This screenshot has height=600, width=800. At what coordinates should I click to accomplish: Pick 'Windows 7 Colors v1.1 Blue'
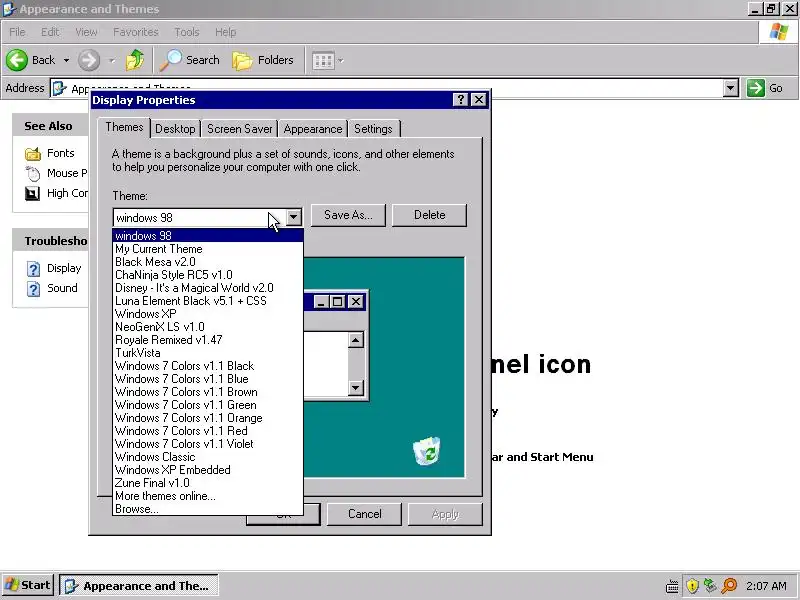[208, 379]
